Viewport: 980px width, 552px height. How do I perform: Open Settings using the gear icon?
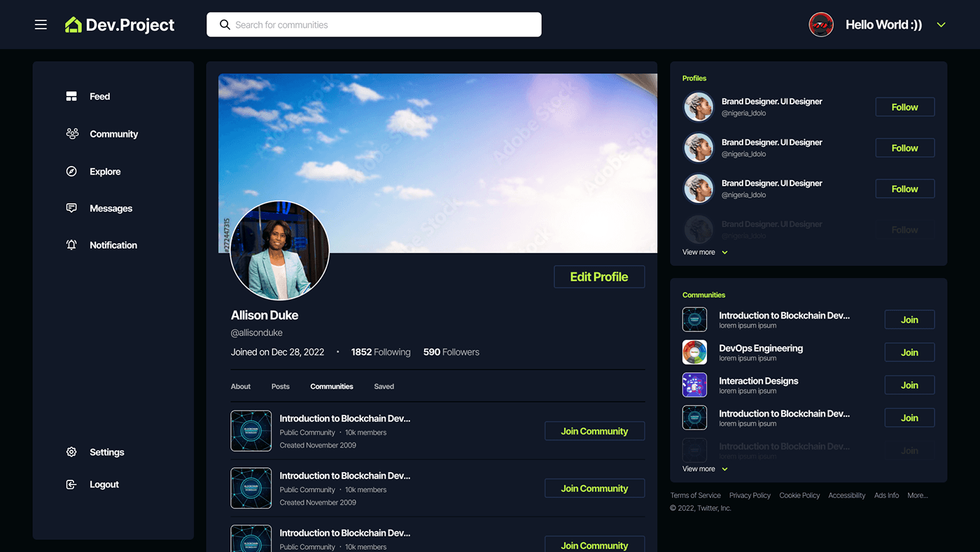tap(71, 452)
